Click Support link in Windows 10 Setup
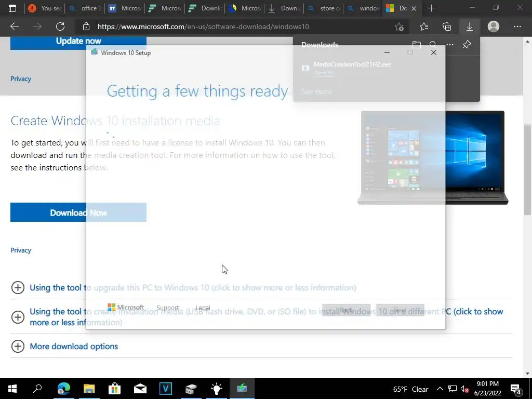Image resolution: width=532 pixels, height=399 pixels. 168,308
